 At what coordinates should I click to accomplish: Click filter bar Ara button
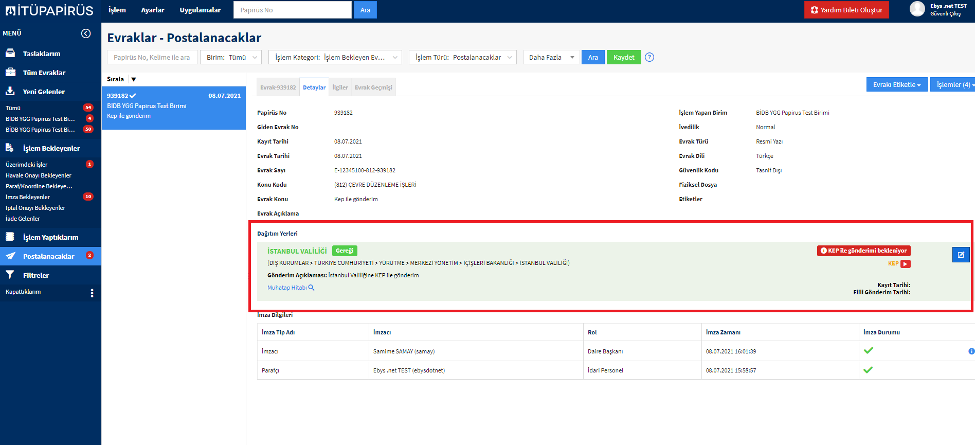(593, 57)
